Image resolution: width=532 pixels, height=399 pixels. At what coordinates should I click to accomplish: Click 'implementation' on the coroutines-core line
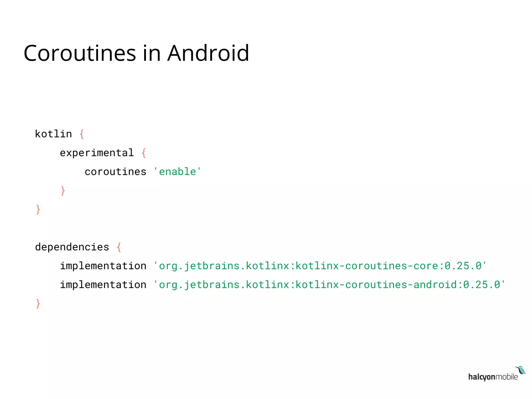(x=103, y=266)
